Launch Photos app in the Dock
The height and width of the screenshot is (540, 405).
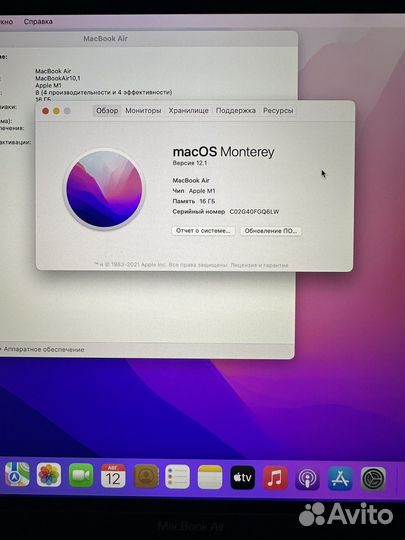(49, 475)
